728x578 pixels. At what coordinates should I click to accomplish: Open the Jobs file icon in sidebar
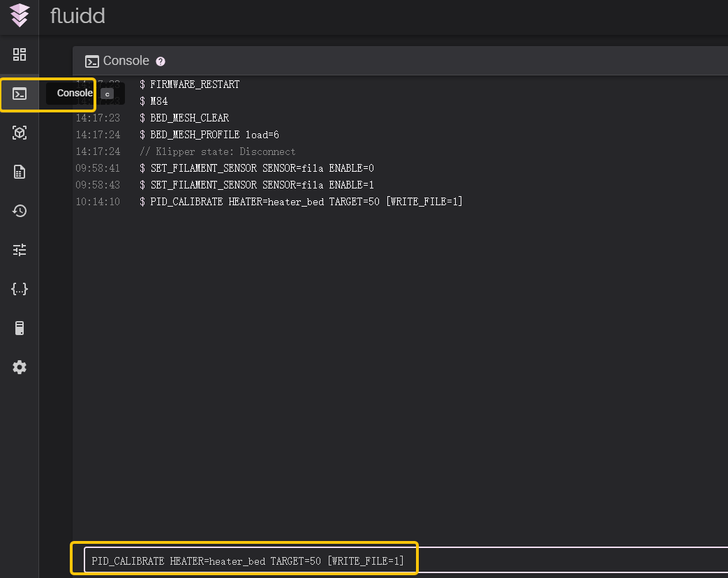click(20, 172)
